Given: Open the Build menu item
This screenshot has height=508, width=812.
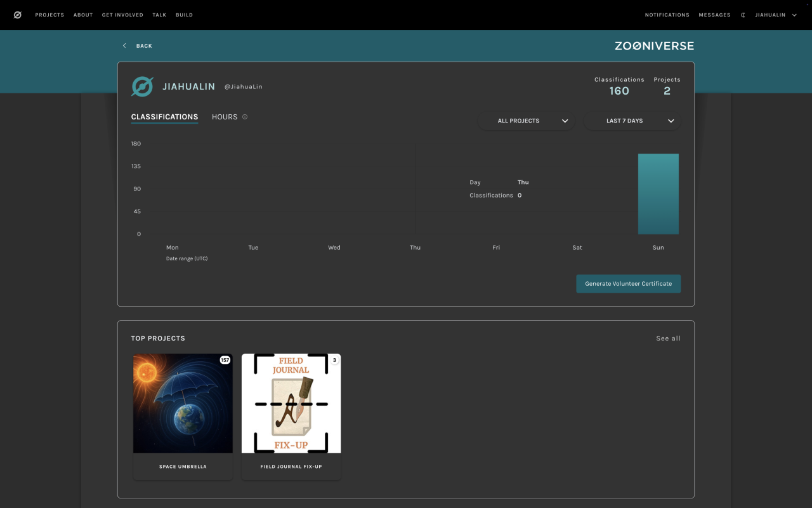Looking at the screenshot, I should click(x=184, y=15).
